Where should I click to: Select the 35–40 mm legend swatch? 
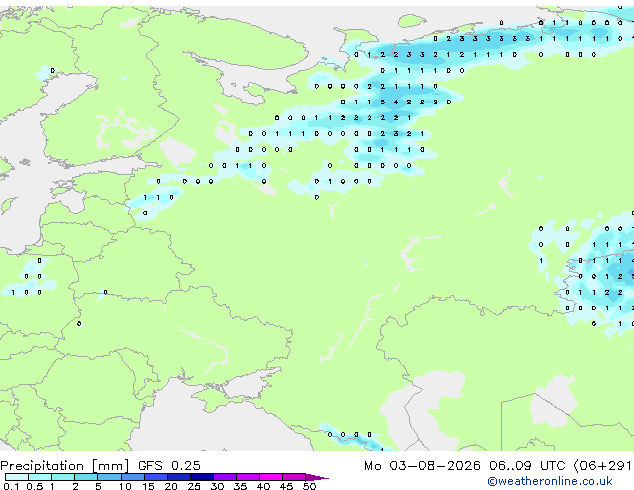(x=247, y=477)
